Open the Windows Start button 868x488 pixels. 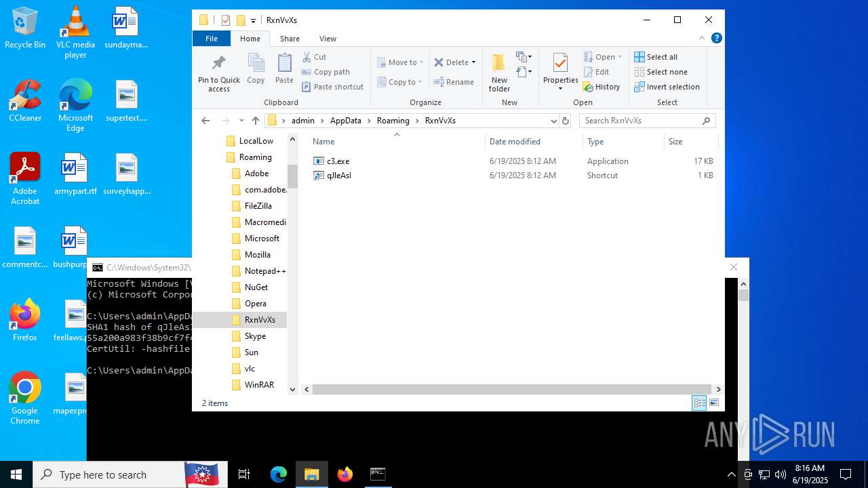16,474
